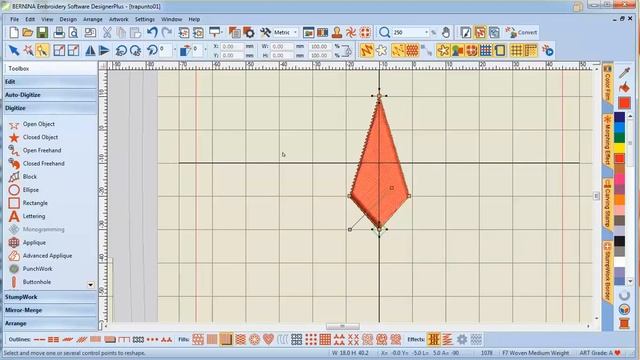Open the zoom factor dropdown
Screen dimensions: 640x360
click(427, 32)
